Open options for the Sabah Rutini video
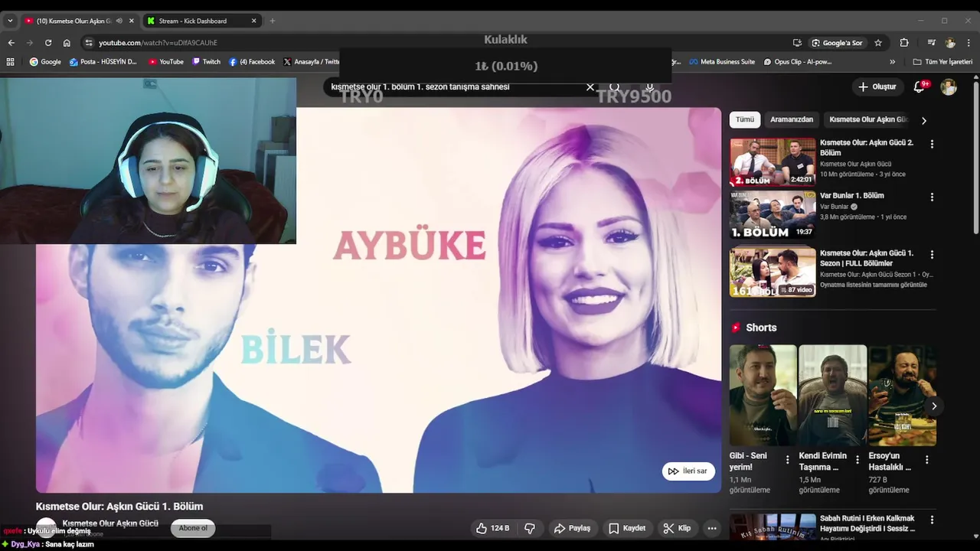 (932, 520)
